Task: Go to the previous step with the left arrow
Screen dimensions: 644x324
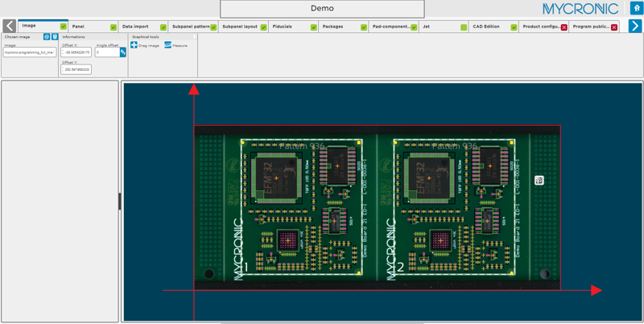Action: point(9,27)
